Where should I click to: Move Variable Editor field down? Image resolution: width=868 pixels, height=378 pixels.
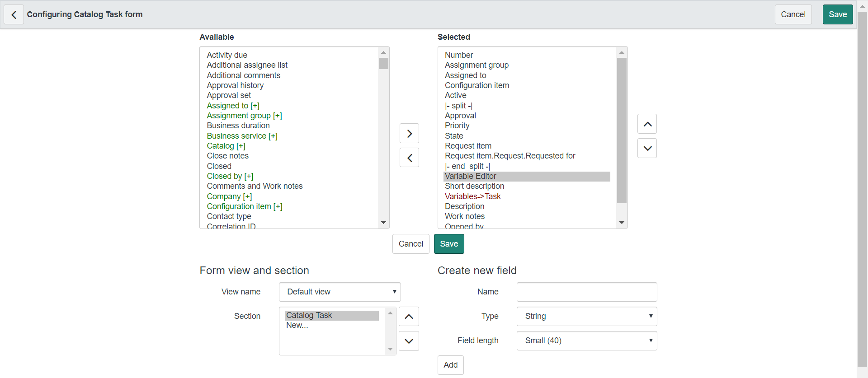[647, 148]
